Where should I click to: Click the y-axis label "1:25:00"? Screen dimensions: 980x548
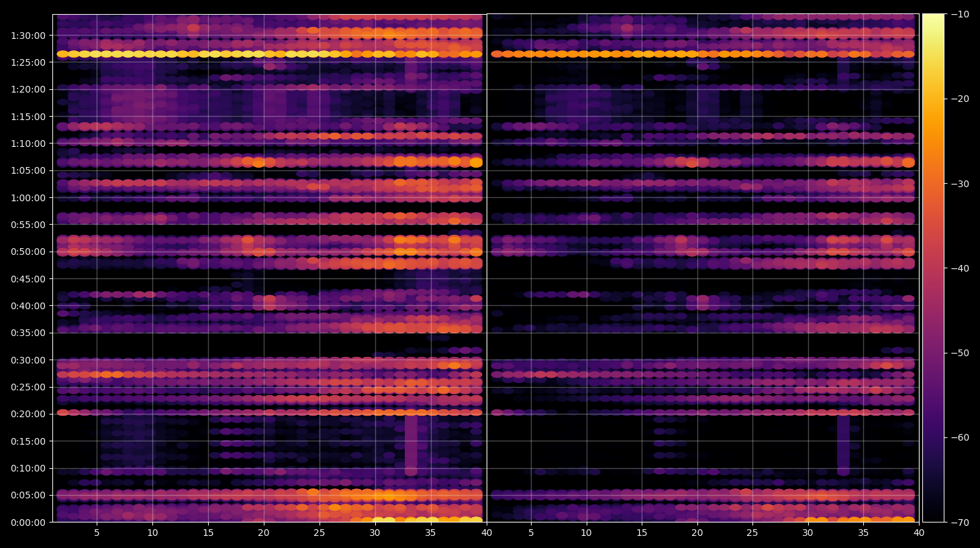(x=28, y=62)
